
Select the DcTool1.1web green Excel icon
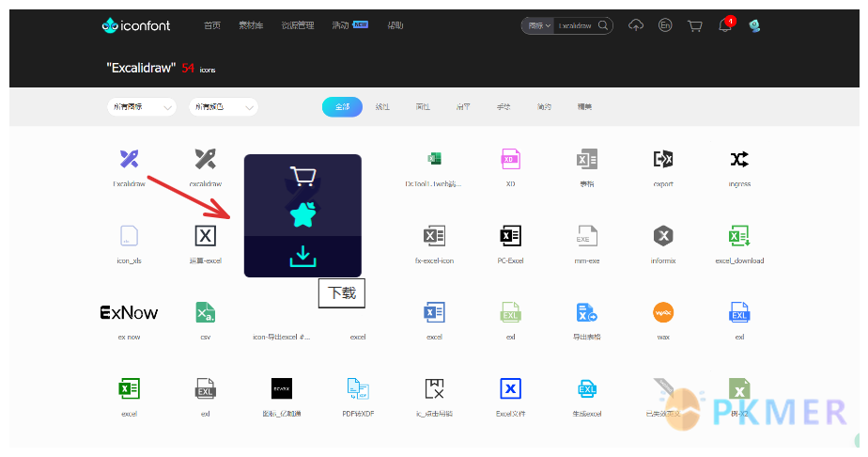point(435,160)
